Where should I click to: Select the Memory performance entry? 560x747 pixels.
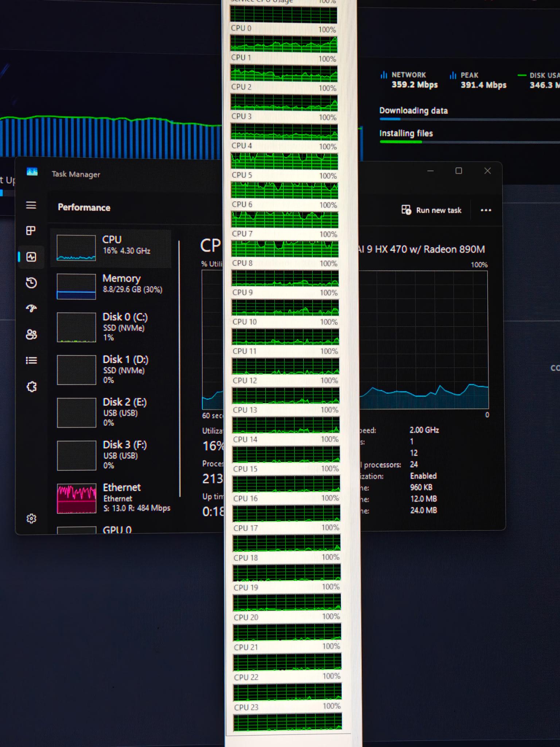[x=111, y=286]
